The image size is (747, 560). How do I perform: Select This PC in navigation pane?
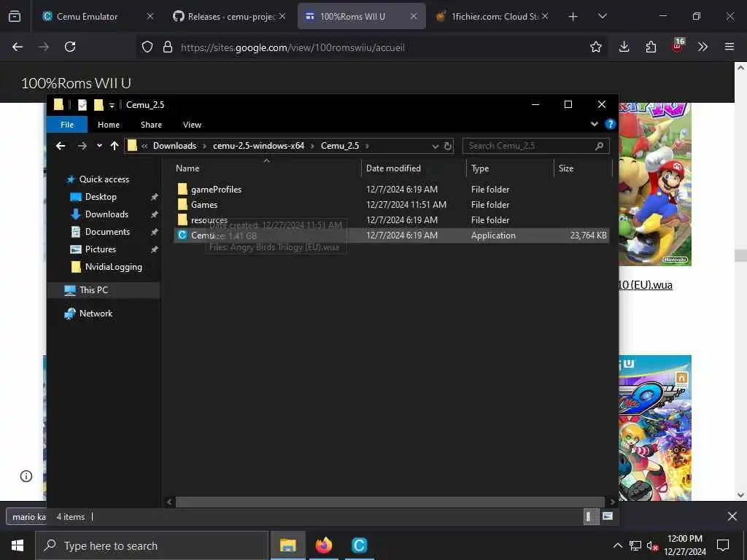[93, 290]
